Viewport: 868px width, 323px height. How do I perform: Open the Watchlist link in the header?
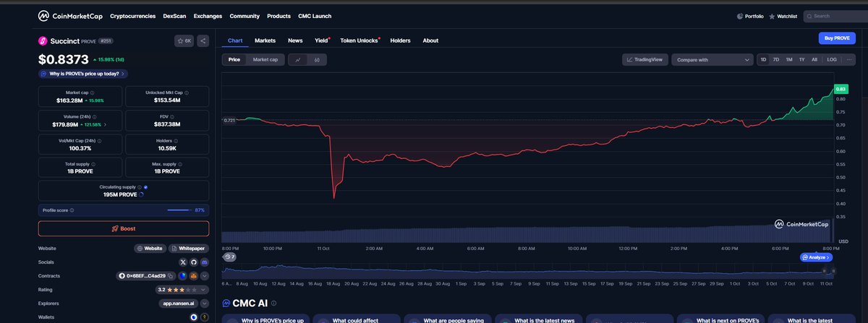click(782, 16)
